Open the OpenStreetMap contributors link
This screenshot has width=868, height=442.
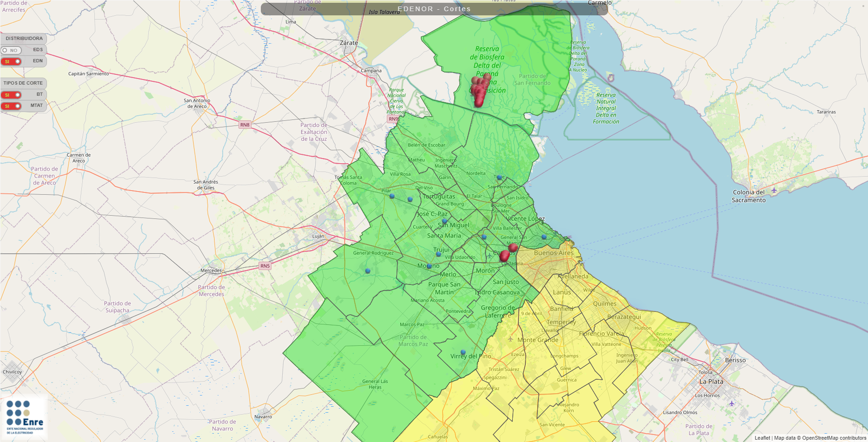pos(834,438)
